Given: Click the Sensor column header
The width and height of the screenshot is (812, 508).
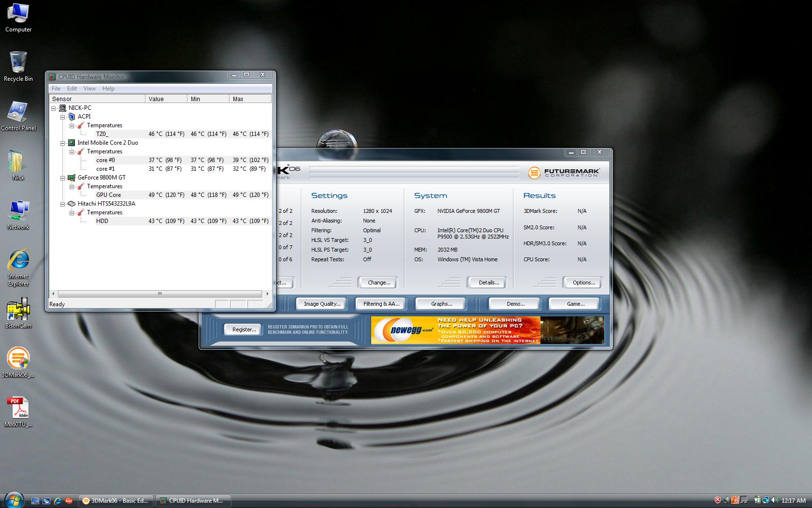Looking at the screenshot, I should (x=97, y=99).
